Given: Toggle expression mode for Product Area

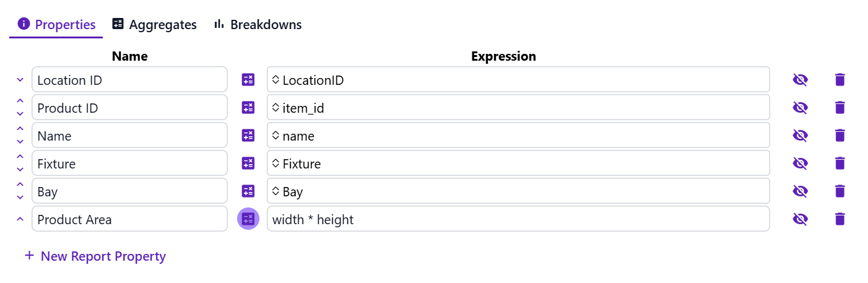Looking at the screenshot, I should click(248, 219).
